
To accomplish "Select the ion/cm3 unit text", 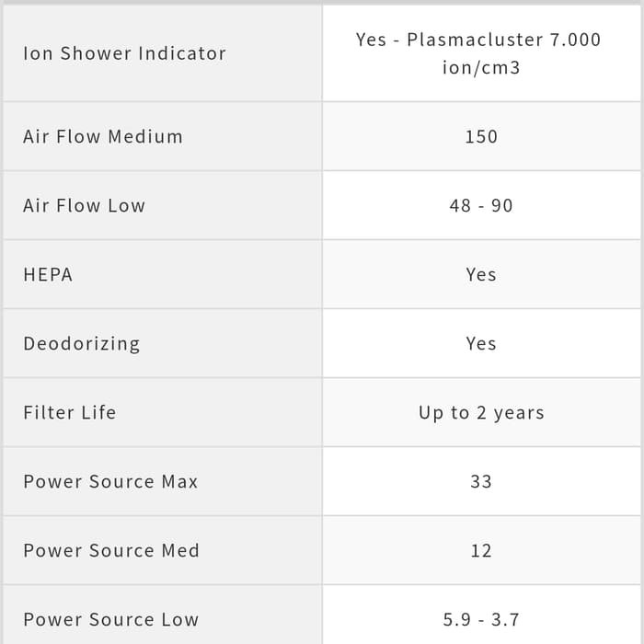I will click(x=481, y=68).
